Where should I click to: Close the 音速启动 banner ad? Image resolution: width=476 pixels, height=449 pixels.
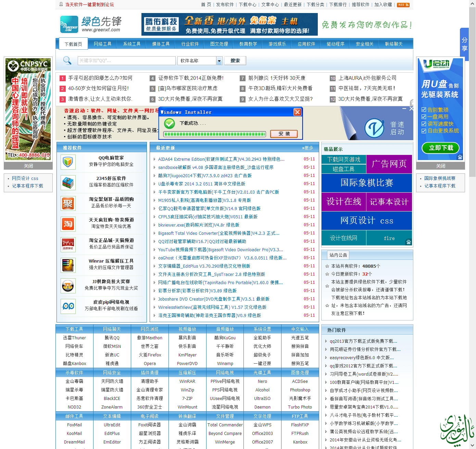point(411,109)
